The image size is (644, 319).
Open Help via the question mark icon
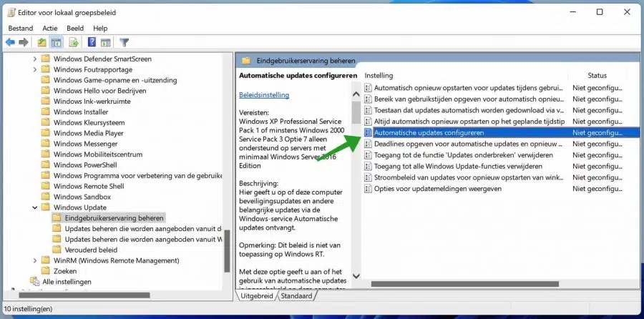(x=92, y=42)
